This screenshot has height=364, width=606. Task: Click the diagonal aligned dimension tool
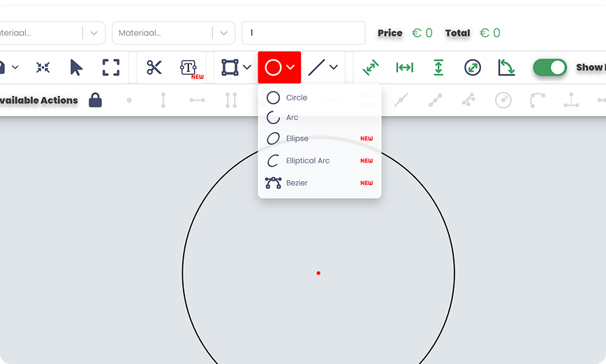pyautogui.click(x=370, y=68)
